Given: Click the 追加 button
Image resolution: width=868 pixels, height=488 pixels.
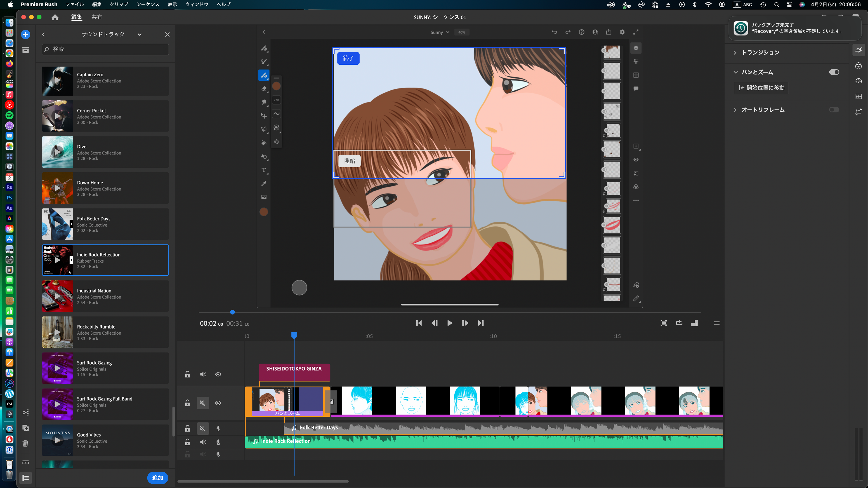Looking at the screenshot, I should point(157,478).
